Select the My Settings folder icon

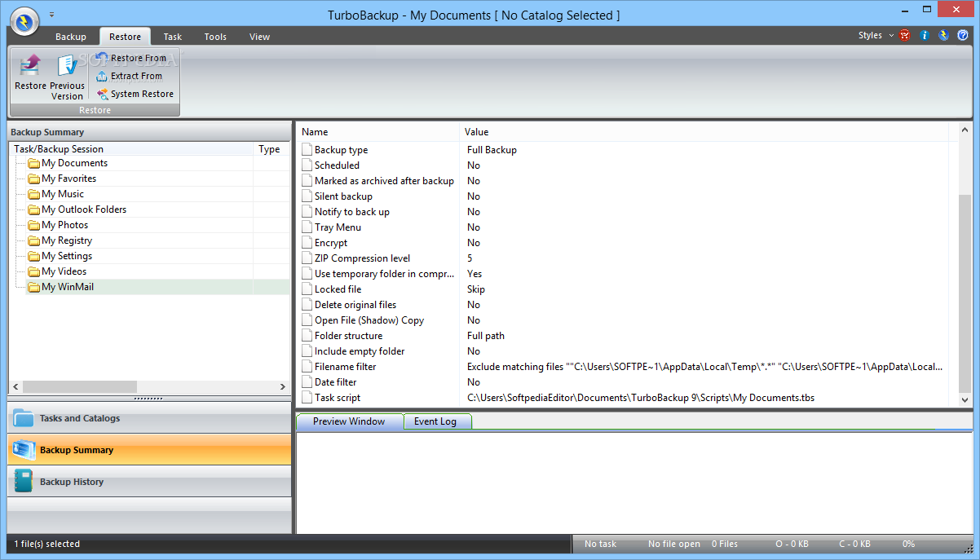pyautogui.click(x=34, y=256)
